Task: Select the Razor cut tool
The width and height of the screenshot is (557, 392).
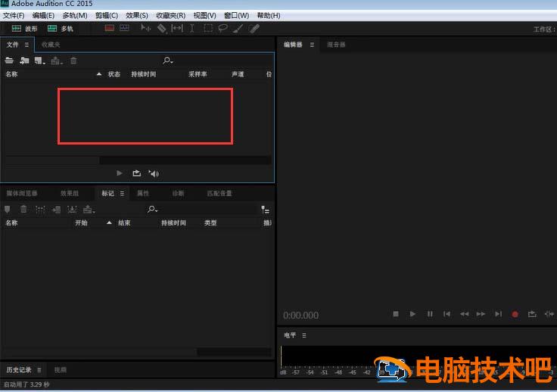Action: click(x=162, y=28)
